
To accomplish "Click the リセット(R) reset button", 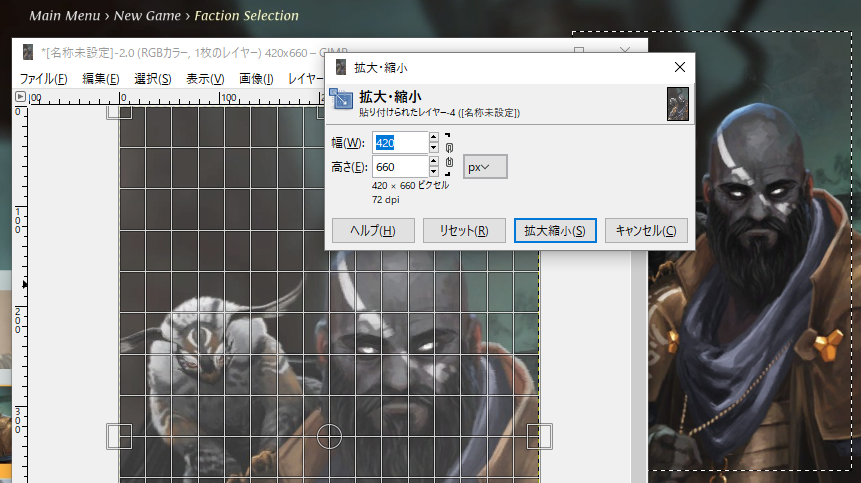I will 464,231.
